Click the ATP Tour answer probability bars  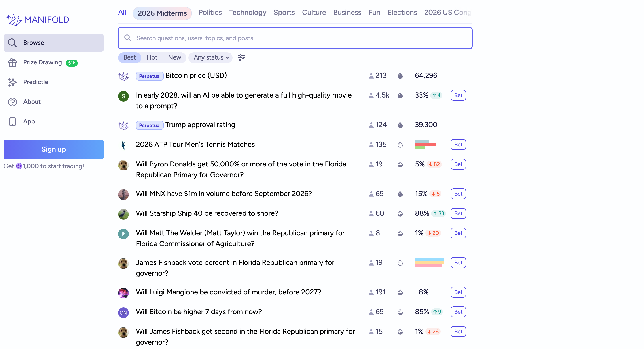[x=425, y=145]
